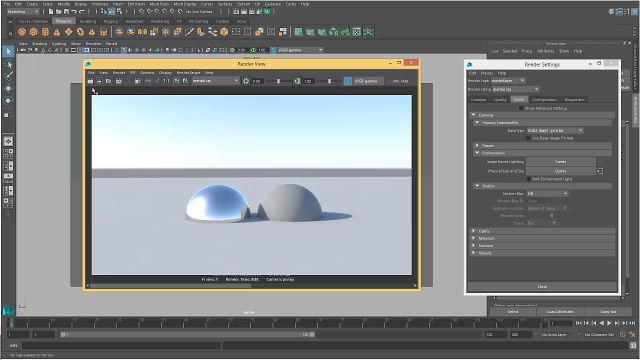Viewport: 640px width, 360px height.
Task: Toggle Emit Environment Light checkbox
Action: 529,179
